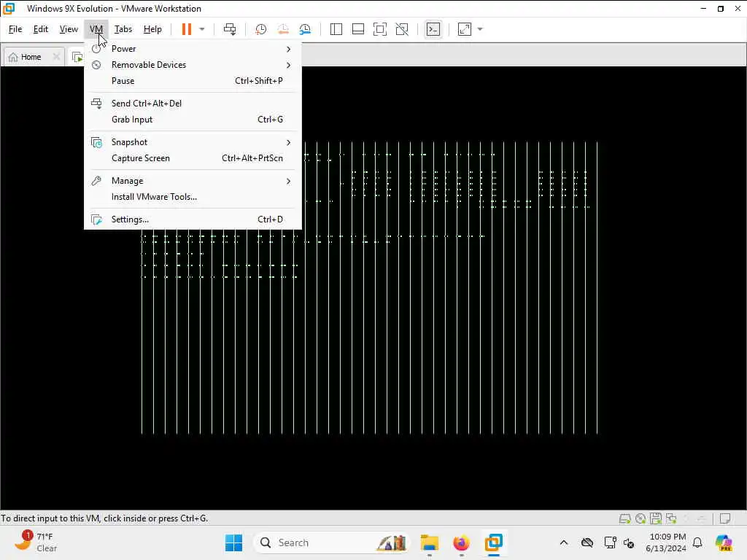Click Install VMware Tools menu entry
Image resolution: width=747 pixels, height=560 pixels.
193,197
